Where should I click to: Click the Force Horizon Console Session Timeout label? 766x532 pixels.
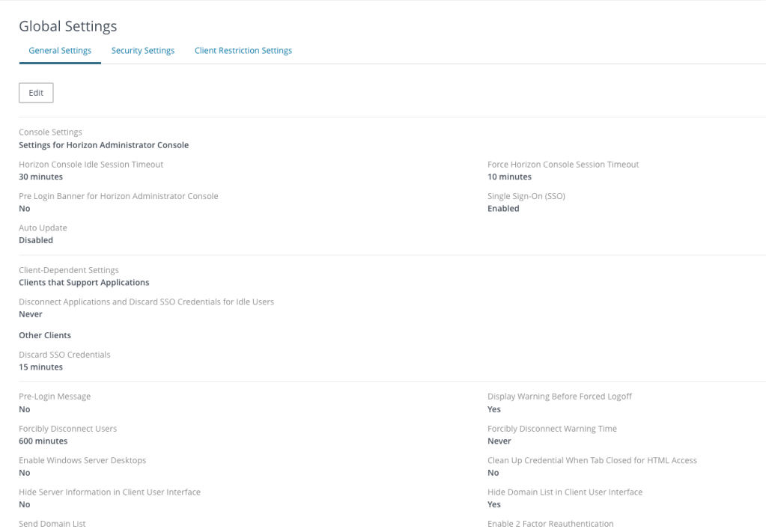tap(563, 165)
